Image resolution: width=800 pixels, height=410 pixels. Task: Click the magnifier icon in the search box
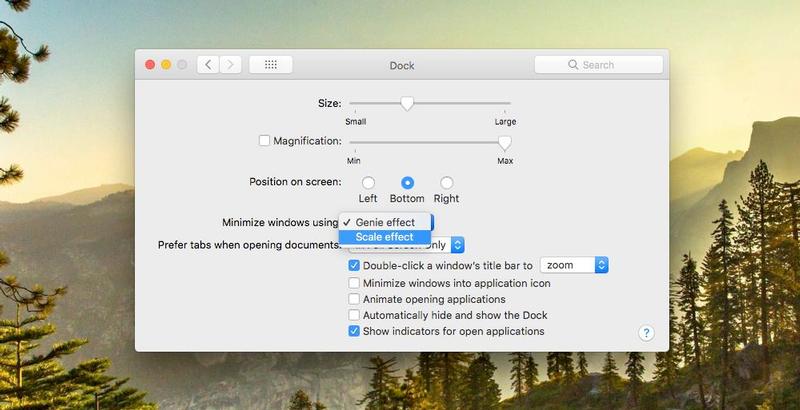[x=573, y=65]
